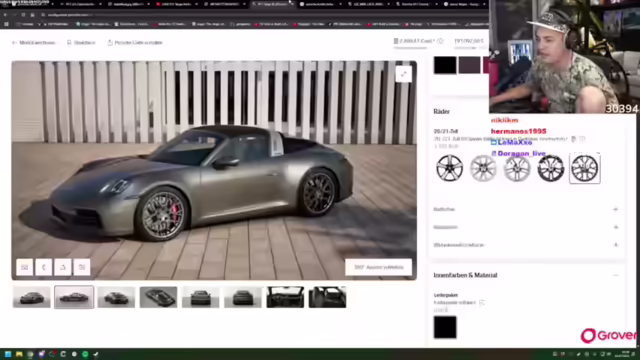
Task: Select the black exterior color swatch
Action: pos(445,65)
